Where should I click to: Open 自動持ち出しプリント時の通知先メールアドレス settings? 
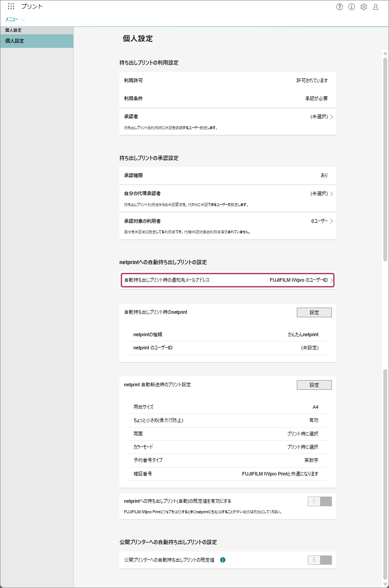coord(227,280)
